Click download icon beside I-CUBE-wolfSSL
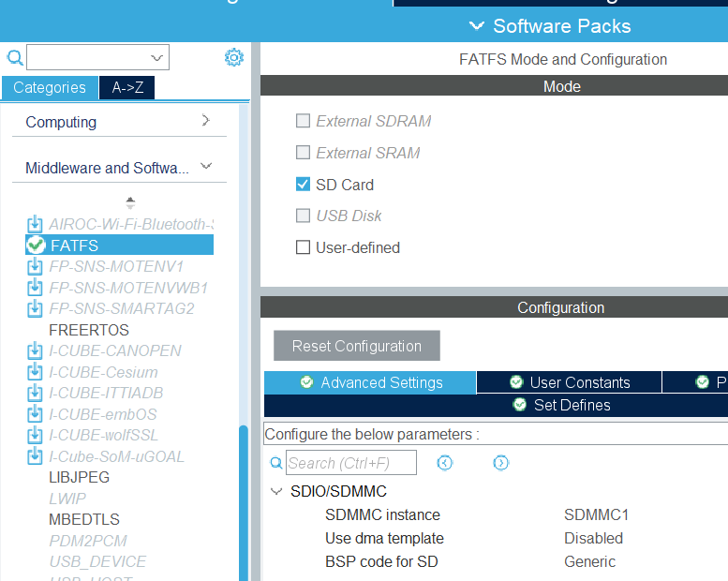Viewport: 728px width, 581px height. pos(35,435)
